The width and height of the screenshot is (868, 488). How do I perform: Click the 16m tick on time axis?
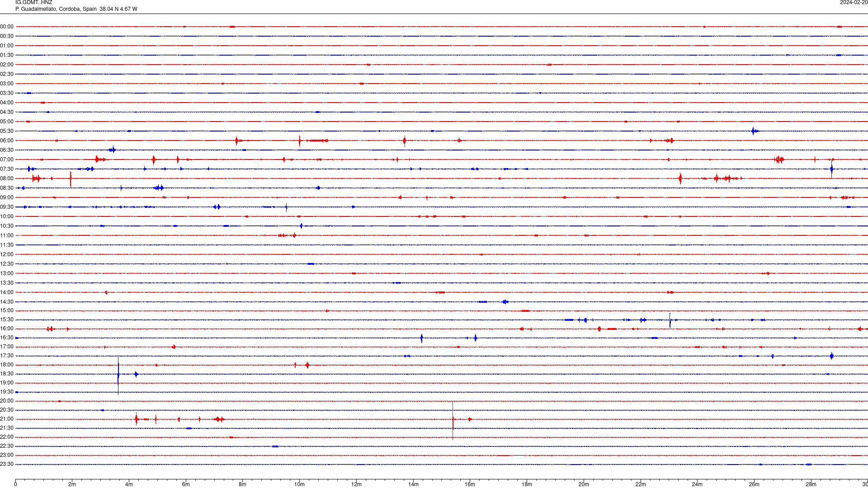click(x=470, y=484)
